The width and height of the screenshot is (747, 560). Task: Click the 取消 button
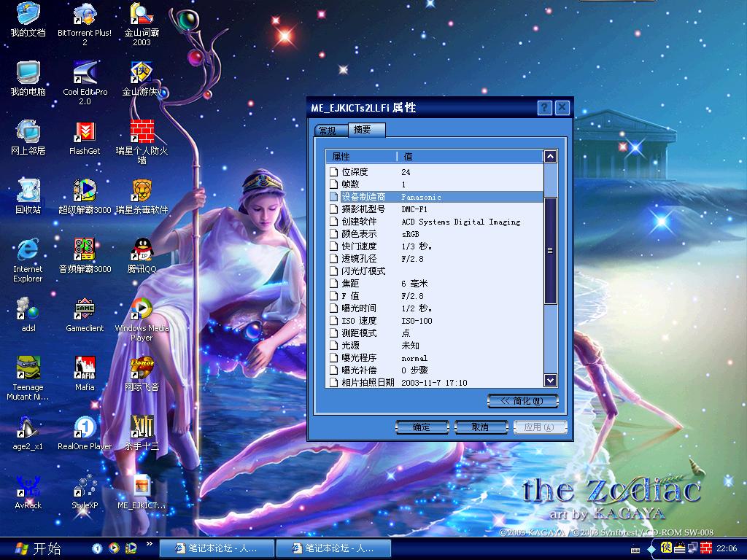[481, 427]
